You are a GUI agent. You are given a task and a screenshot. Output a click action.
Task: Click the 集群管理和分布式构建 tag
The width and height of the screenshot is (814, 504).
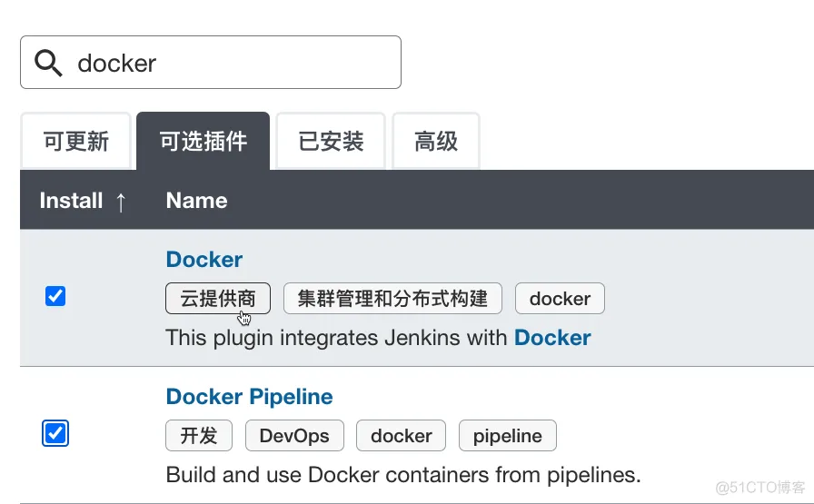[392, 299]
